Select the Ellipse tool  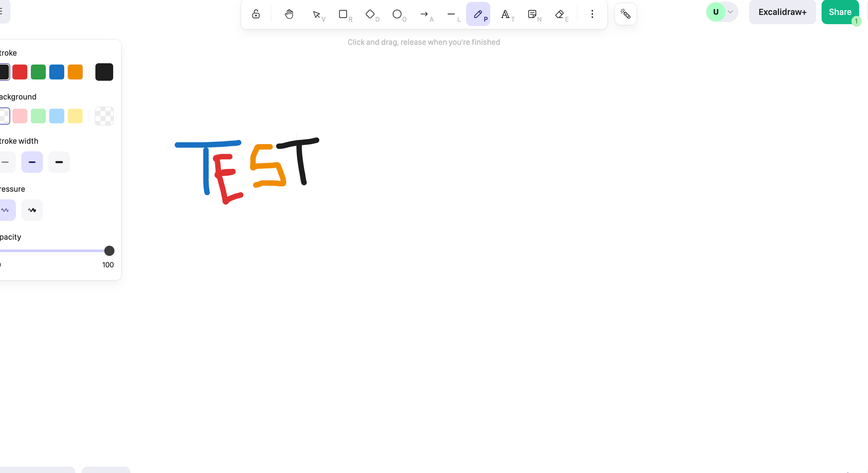click(x=397, y=14)
